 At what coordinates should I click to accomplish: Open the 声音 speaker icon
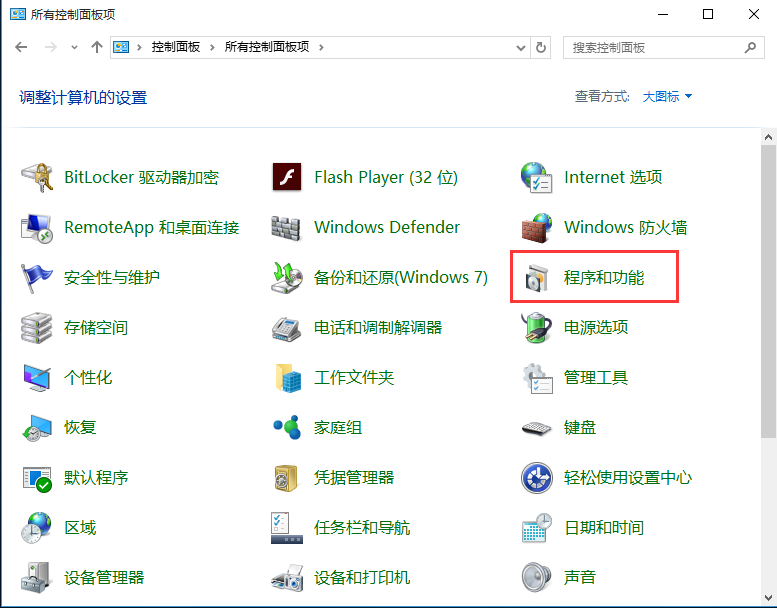point(536,577)
